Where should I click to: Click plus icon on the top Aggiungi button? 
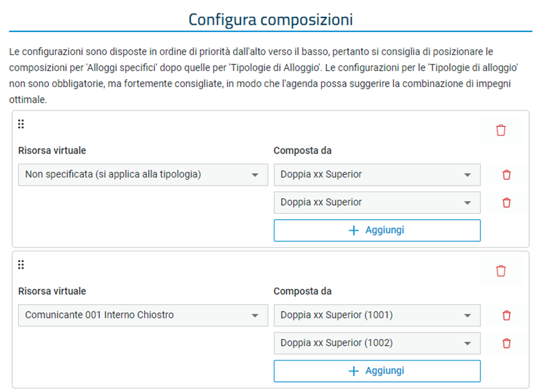[x=354, y=231]
